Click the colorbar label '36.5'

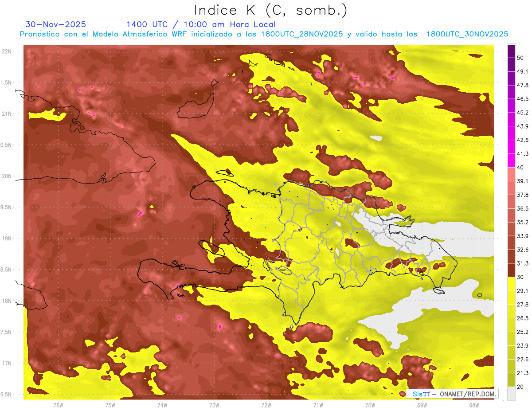coord(523,208)
